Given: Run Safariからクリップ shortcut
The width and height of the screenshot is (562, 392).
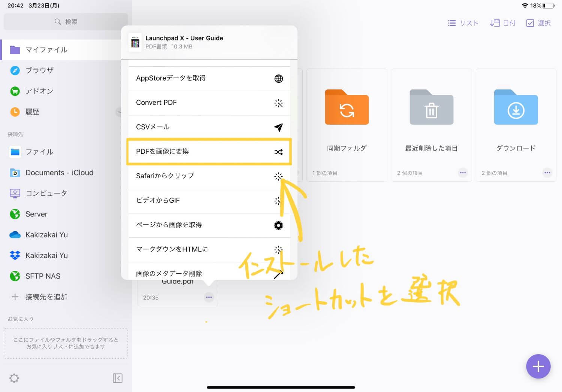Looking at the screenshot, I should [x=209, y=176].
